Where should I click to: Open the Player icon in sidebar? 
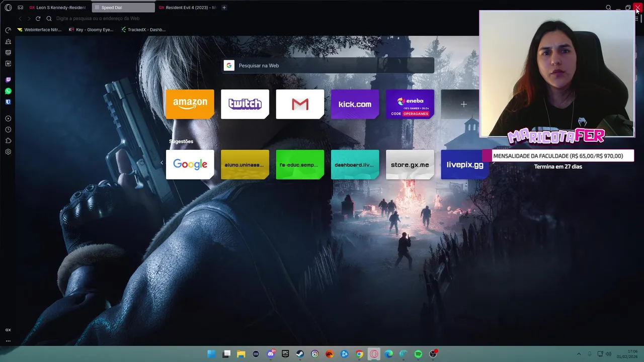[x=8, y=119]
